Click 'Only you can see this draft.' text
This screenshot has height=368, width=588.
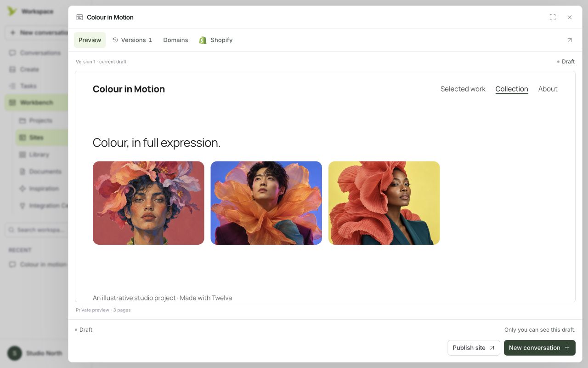(540, 330)
